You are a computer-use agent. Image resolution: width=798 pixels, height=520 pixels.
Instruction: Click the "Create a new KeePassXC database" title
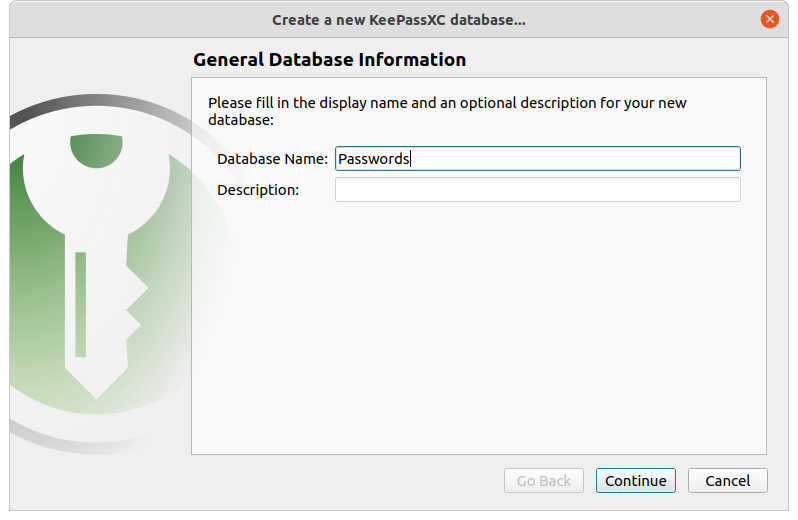pyautogui.click(x=399, y=19)
